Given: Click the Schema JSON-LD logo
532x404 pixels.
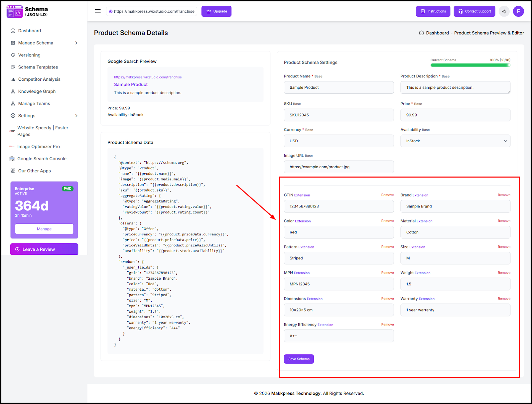Looking at the screenshot, I should [27, 11].
